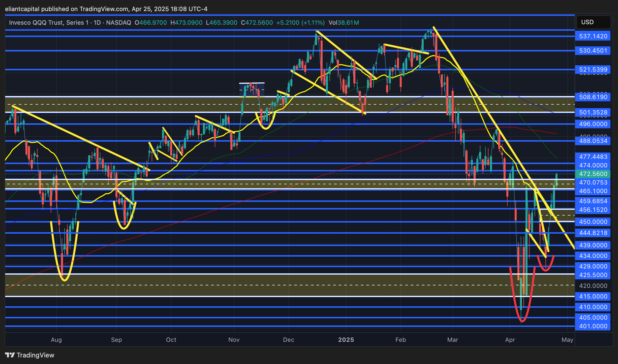Select the 429.0000 price label
618x364 pixels.
tap(593, 266)
